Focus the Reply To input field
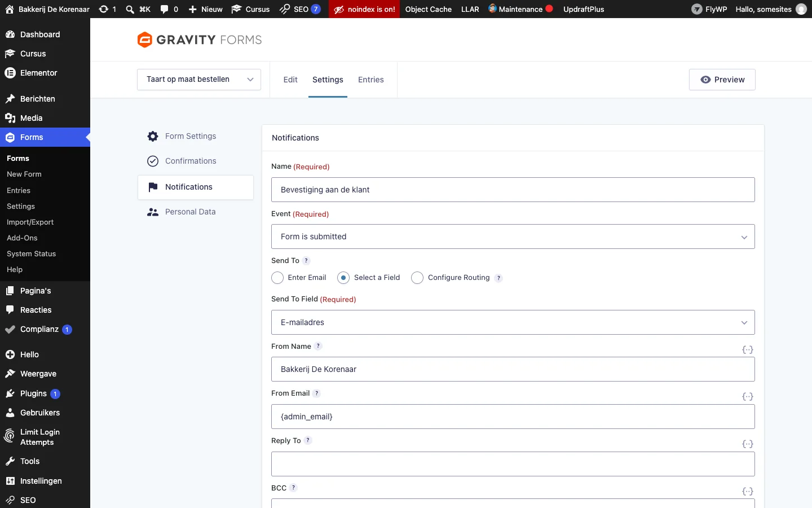 point(513,464)
